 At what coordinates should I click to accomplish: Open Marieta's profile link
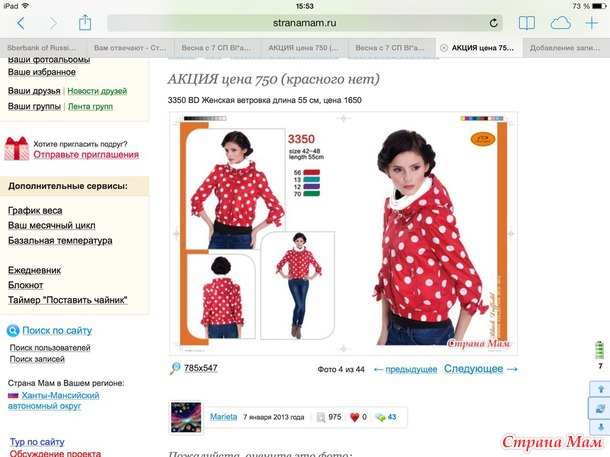[223, 417]
